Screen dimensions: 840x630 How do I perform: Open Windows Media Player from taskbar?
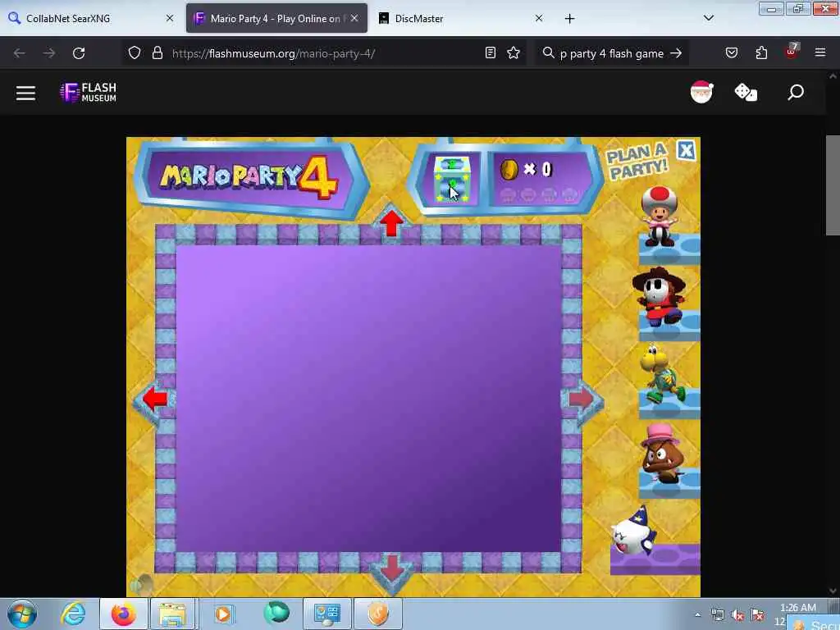(223, 614)
